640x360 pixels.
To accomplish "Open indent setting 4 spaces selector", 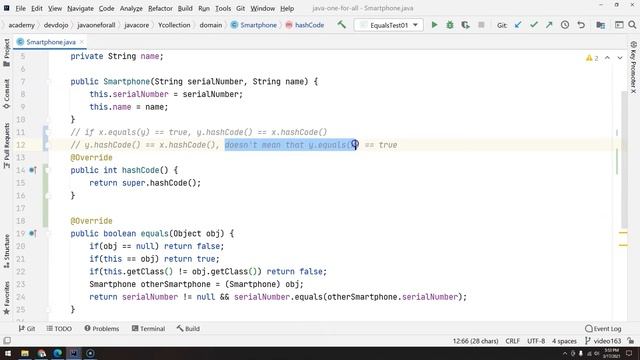I will tap(564, 341).
